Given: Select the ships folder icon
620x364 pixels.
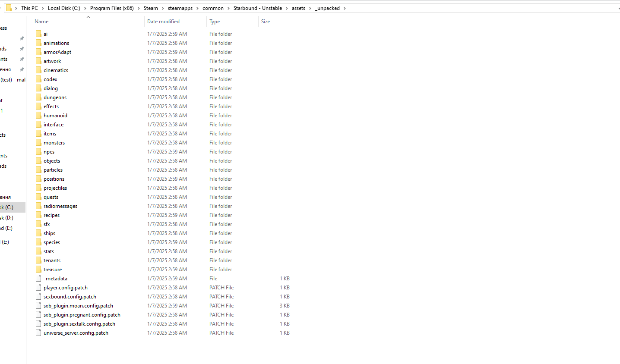Looking at the screenshot, I should (x=38, y=233).
